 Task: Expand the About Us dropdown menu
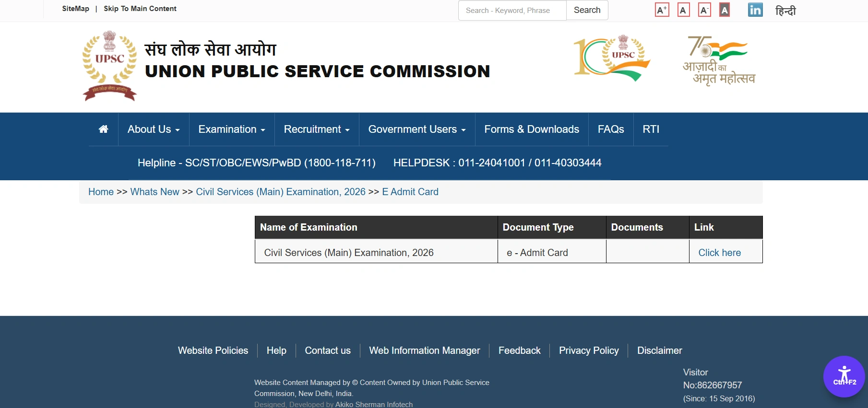tap(154, 129)
